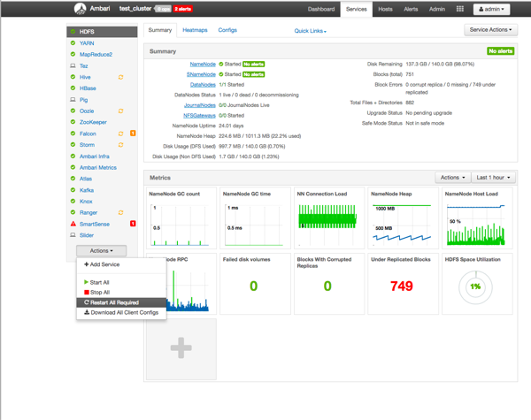Go to Hosts in top navigation
531x420 pixels.
click(385, 9)
